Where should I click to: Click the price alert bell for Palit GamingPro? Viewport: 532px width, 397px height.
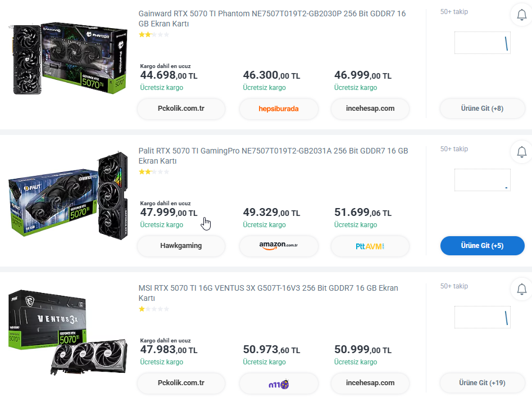(521, 152)
